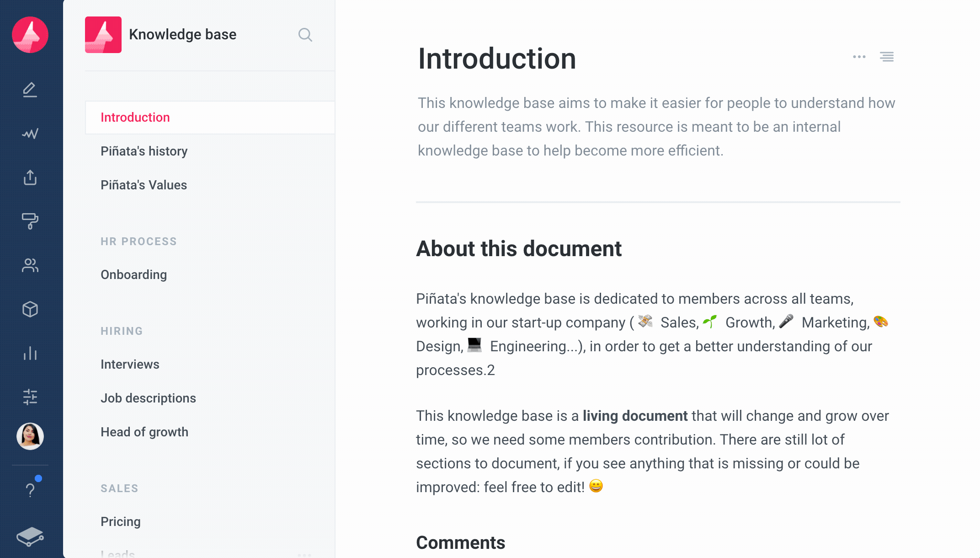Toggle visibility of HR PROCESS section
Image resolution: width=980 pixels, height=558 pixels.
138,241
